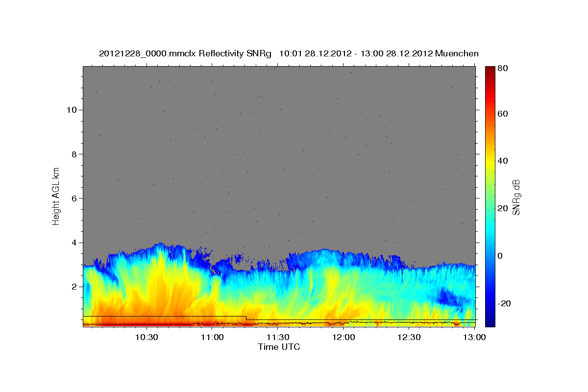
Task: Click the 10:30 time tick label
Action: pos(146,337)
